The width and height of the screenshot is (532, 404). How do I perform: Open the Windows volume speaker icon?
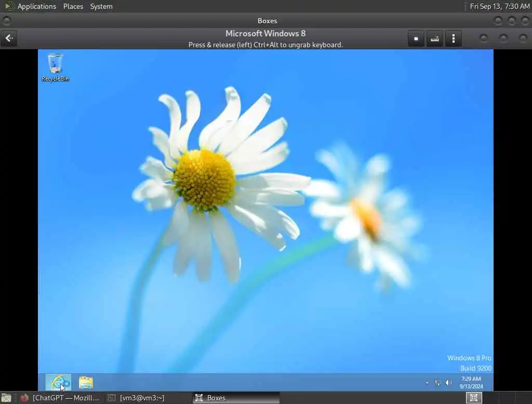click(x=448, y=383)
